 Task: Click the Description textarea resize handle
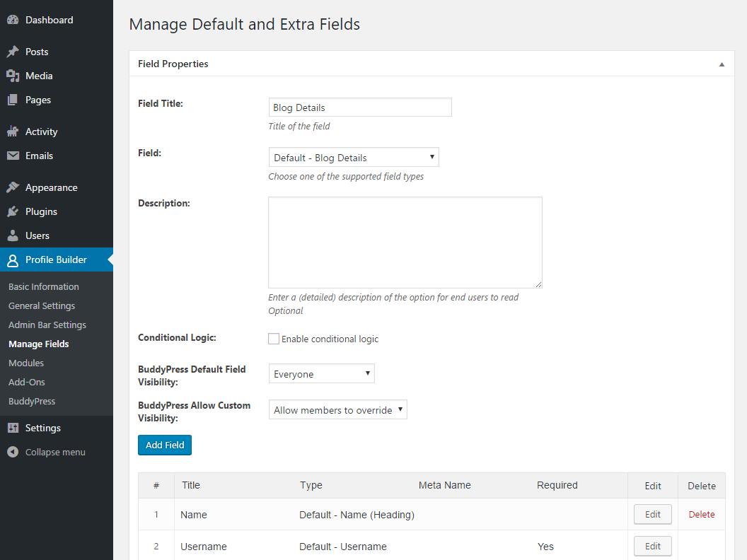coord(538,284)
